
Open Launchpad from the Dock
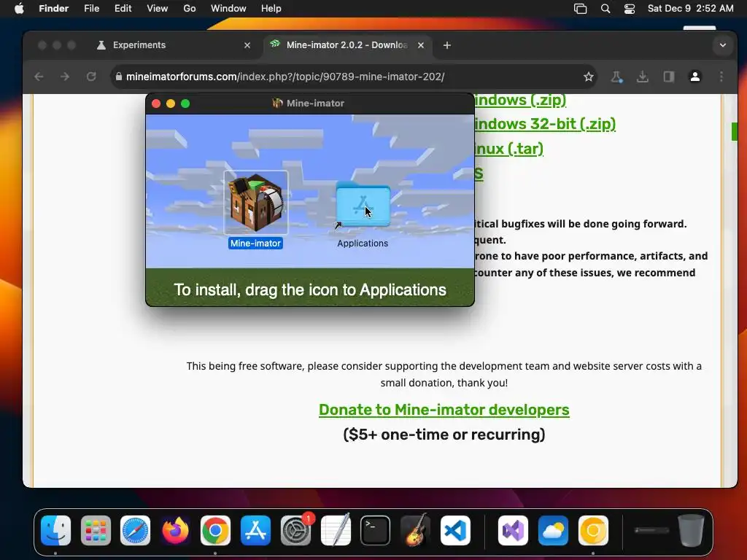pos(96,530)
